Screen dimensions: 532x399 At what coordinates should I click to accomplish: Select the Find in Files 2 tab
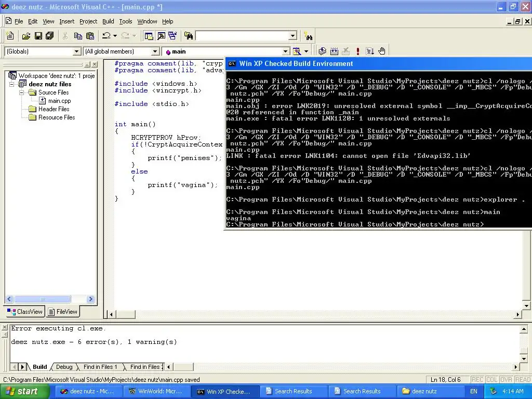click(x=145, y=367)
